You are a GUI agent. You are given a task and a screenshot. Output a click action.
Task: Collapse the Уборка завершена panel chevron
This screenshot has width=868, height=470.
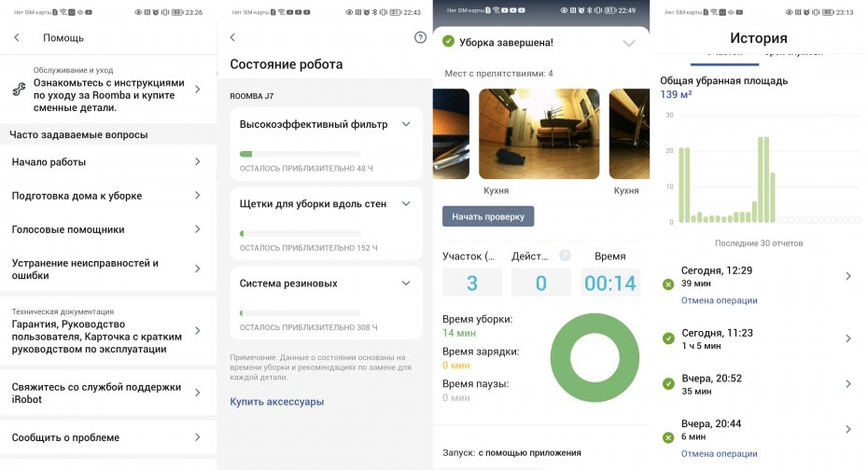coord(629,43)
